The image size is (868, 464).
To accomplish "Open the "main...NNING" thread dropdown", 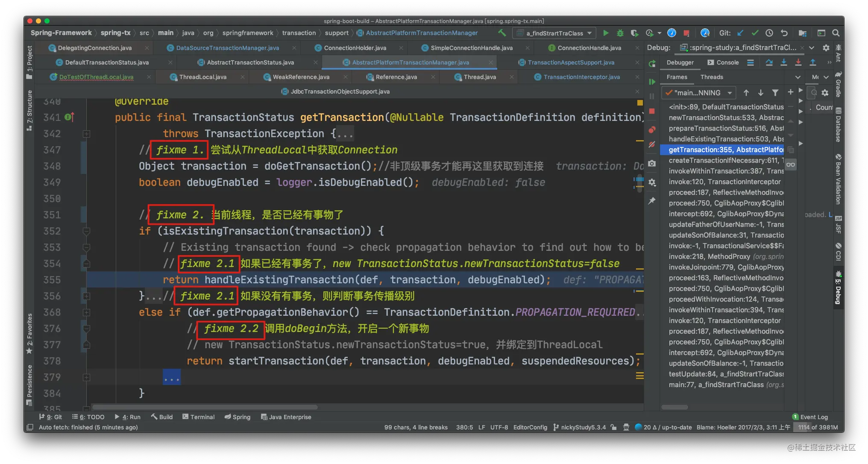I will coord(698,93).
